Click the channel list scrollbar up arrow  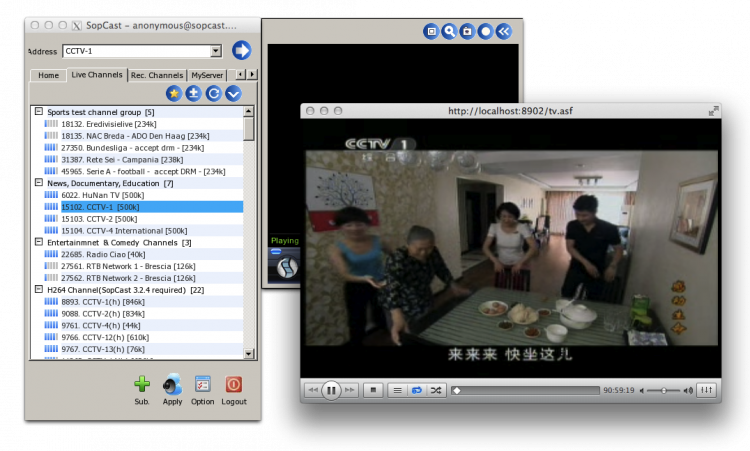[249, 111]
